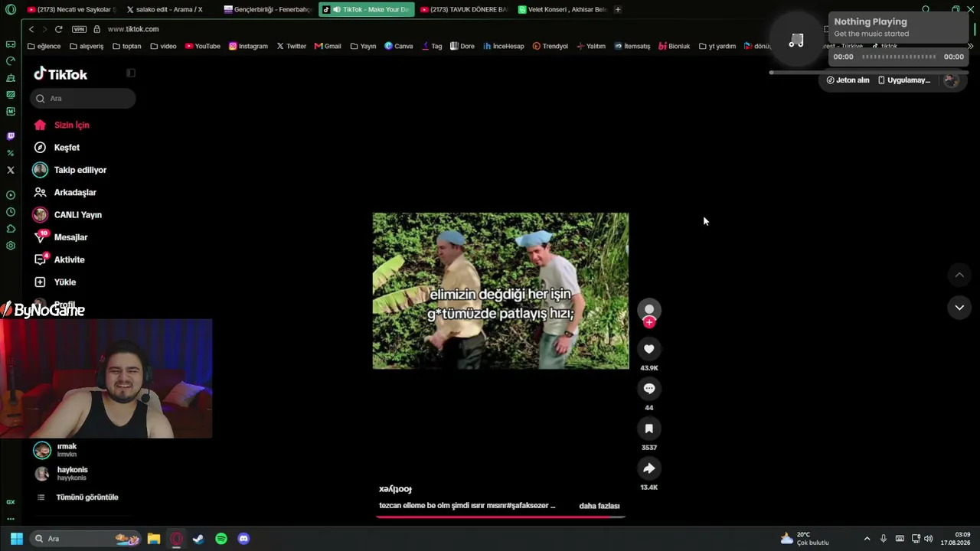
Task: Open the "alışveriş" bookmarks folder
Action: click(87, 46)
